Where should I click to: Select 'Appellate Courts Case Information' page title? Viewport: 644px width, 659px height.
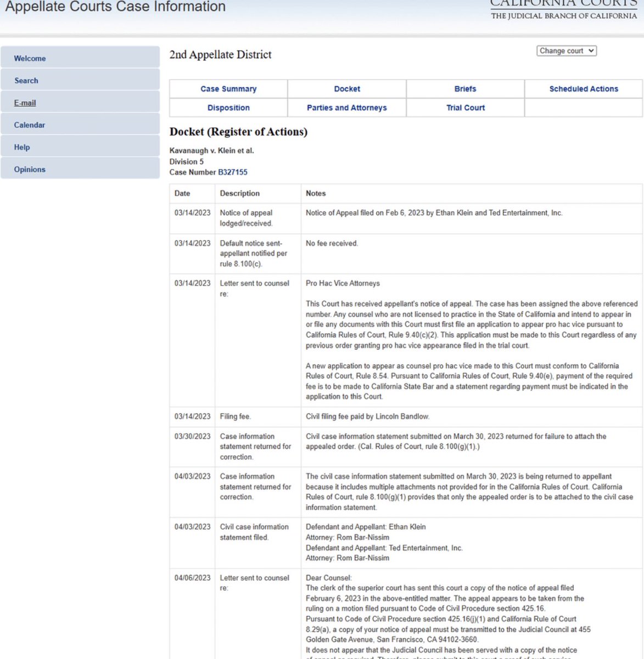[115, 7]
